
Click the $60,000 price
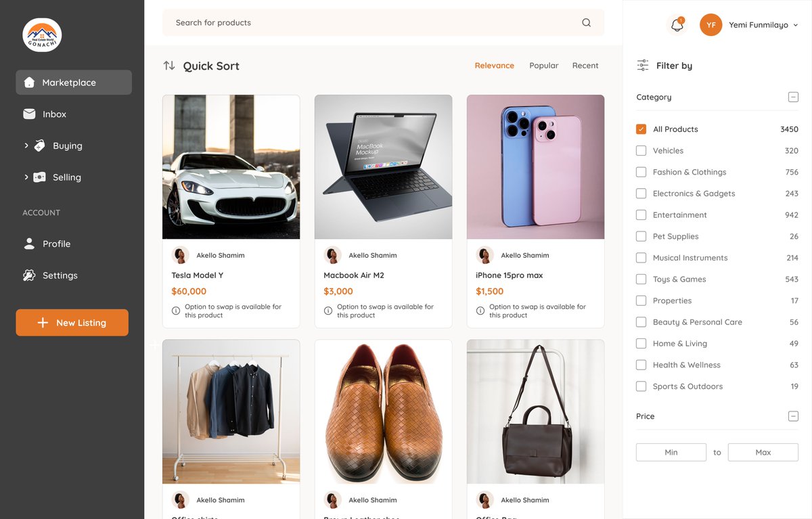coord(189,292)
